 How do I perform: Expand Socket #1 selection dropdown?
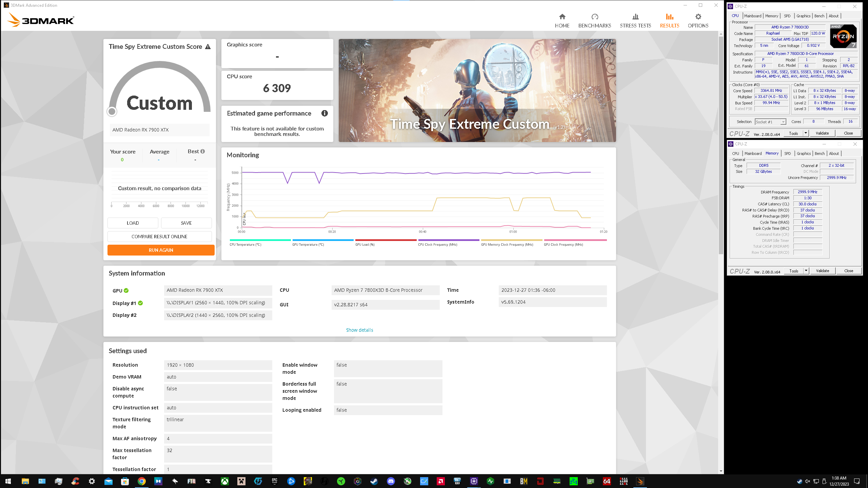(x=783, y=122)
